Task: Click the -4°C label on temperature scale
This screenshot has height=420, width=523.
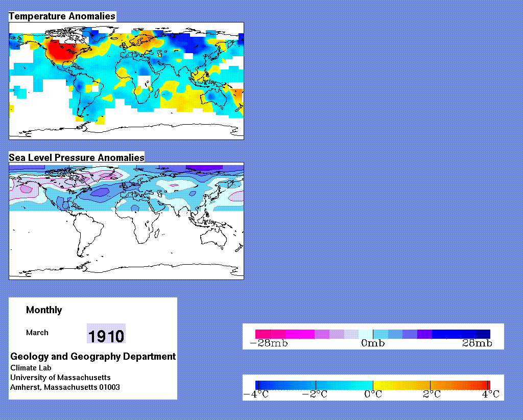Action: 256,394
